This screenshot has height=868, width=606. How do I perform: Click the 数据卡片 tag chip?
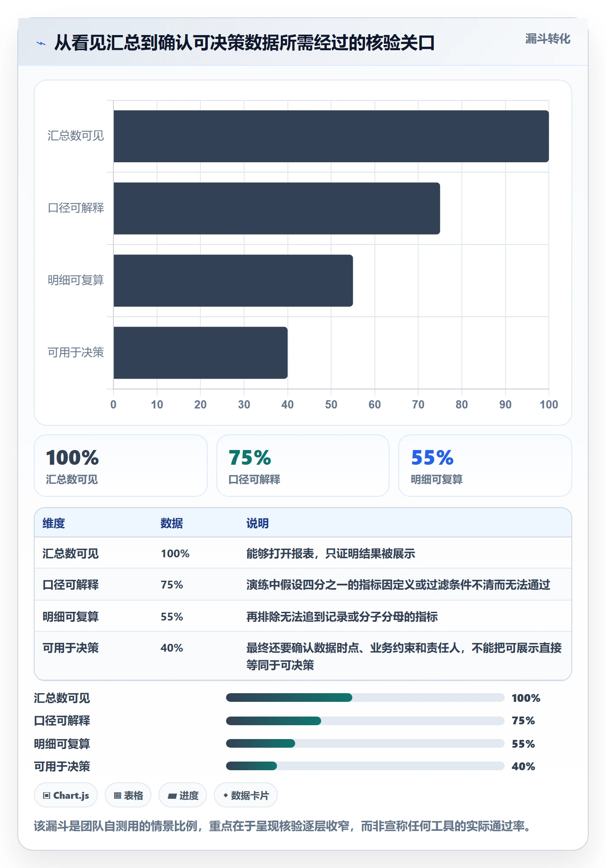click(246, 795)
